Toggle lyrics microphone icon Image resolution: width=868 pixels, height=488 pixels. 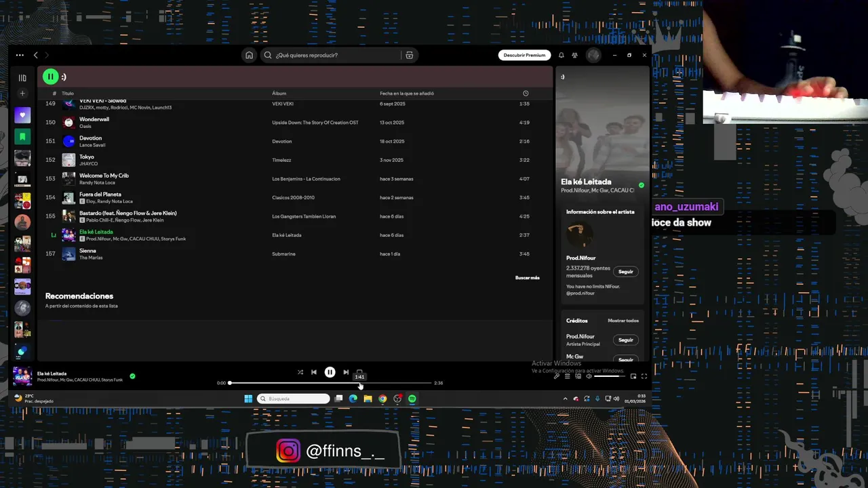(557, 376)
